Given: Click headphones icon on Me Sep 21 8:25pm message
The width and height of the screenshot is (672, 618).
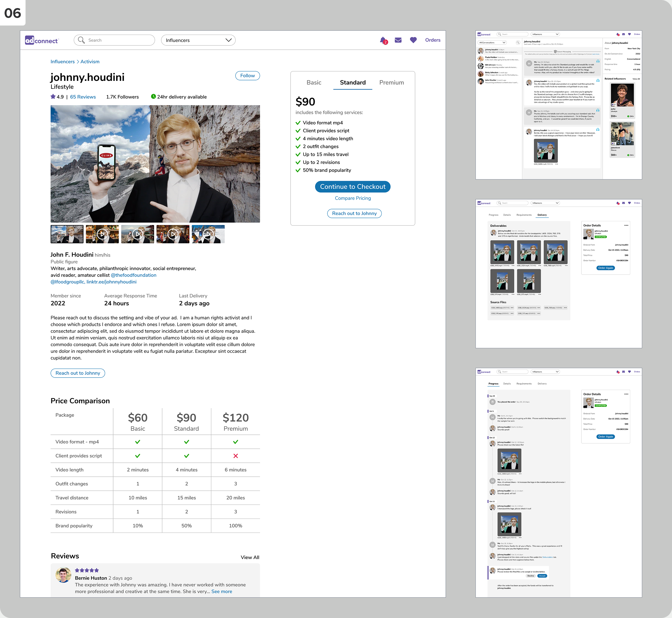Looking at the screenshot, I should click(x=598, y=110).
